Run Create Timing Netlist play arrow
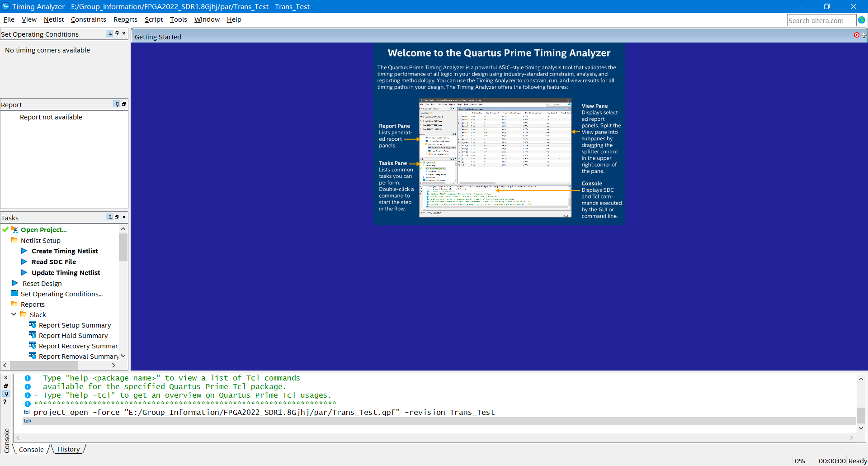 pyautogui.click(x=24, y=251)
